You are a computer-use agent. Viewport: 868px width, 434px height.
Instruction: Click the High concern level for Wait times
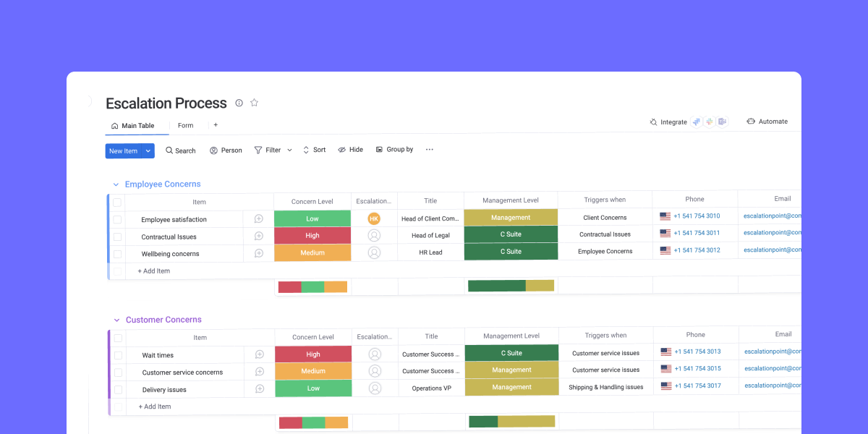click(312, 354)
